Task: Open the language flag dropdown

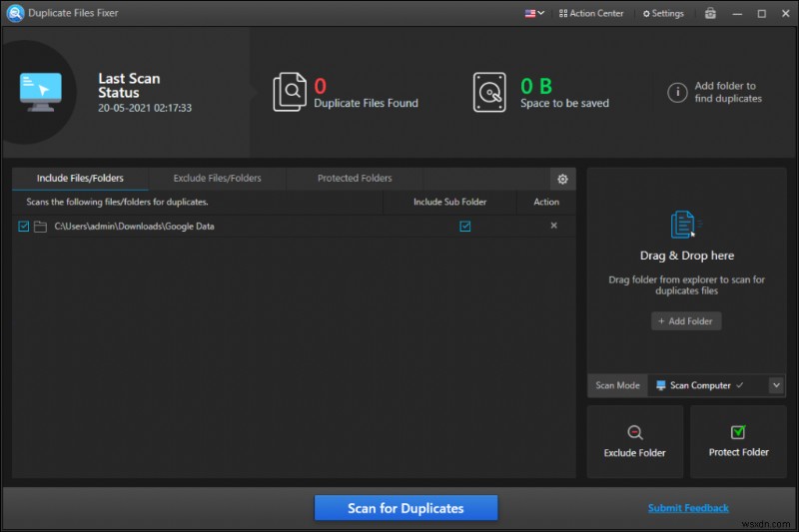Action: click(534, 13)
